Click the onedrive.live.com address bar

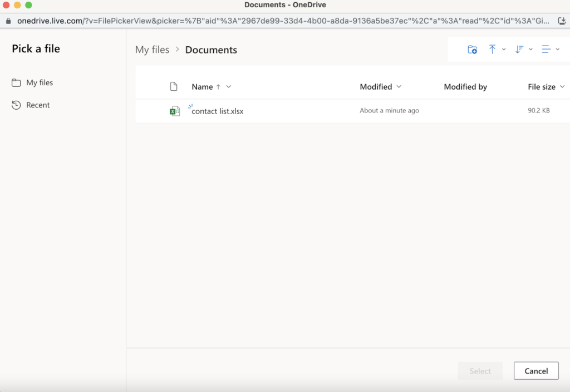pyautogui.click(x=283, y=21)
